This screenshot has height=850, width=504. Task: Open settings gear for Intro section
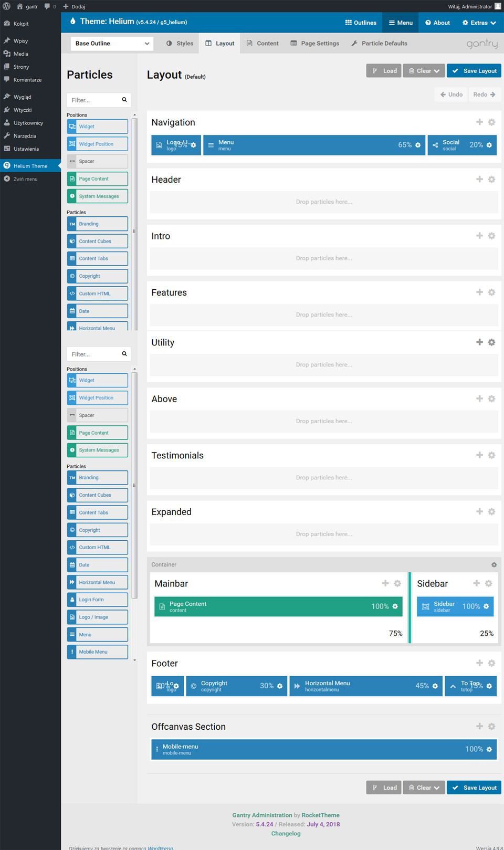click(x=491, y=236)
